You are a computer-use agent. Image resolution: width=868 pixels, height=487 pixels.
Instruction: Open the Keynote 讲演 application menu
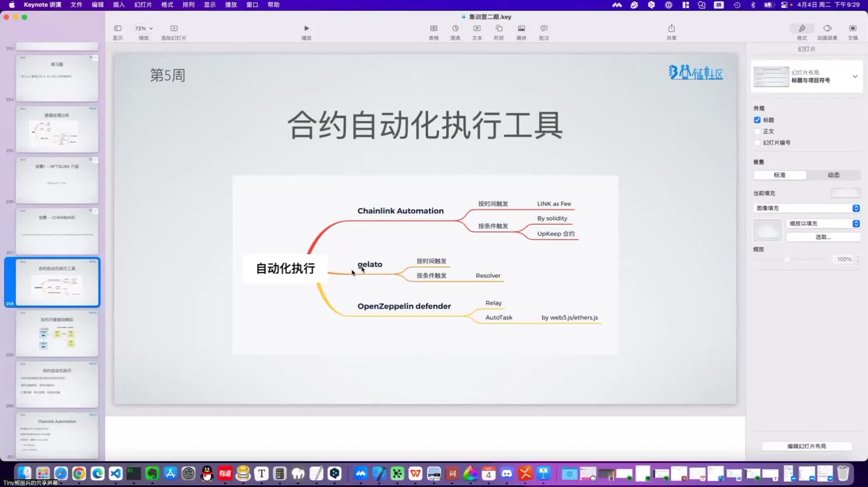(x=43, y=5)
